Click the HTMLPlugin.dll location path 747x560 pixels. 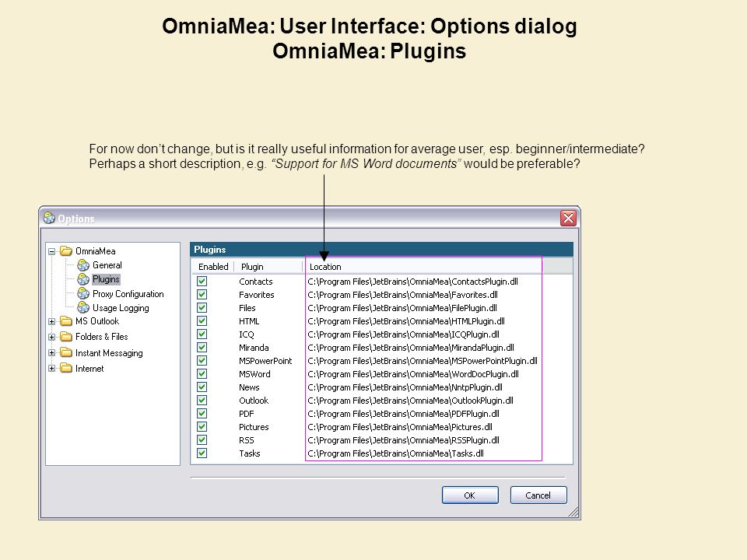click(x=406, y=321)
